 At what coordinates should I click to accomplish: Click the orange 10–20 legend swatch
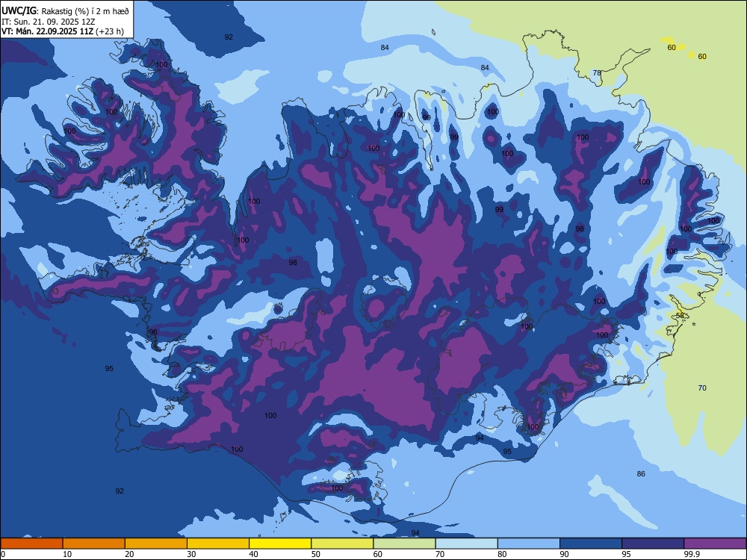(x=94, y=544)
